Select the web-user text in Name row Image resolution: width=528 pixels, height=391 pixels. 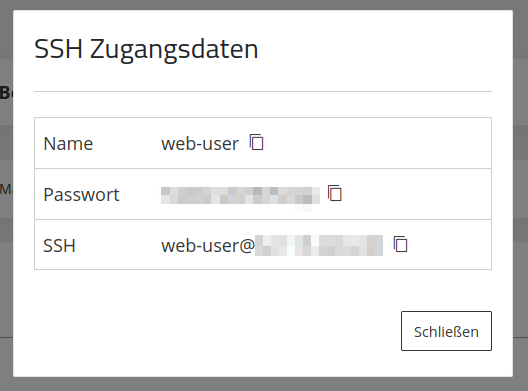(200, 144)
